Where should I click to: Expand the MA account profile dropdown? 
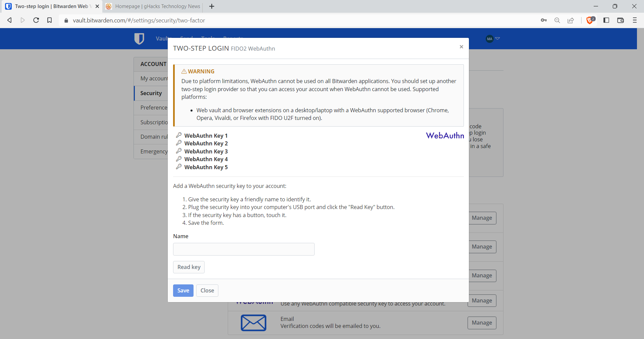493,39
